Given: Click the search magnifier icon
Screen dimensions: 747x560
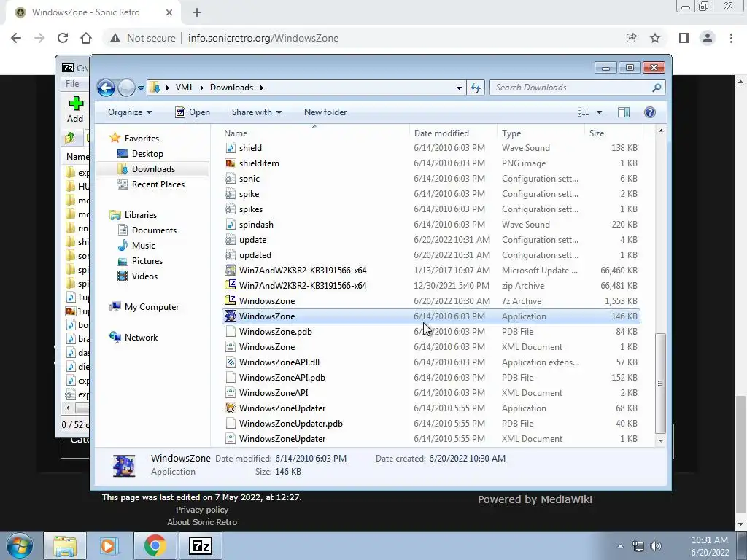Looking at the screenshot, I should coord(657,87).
